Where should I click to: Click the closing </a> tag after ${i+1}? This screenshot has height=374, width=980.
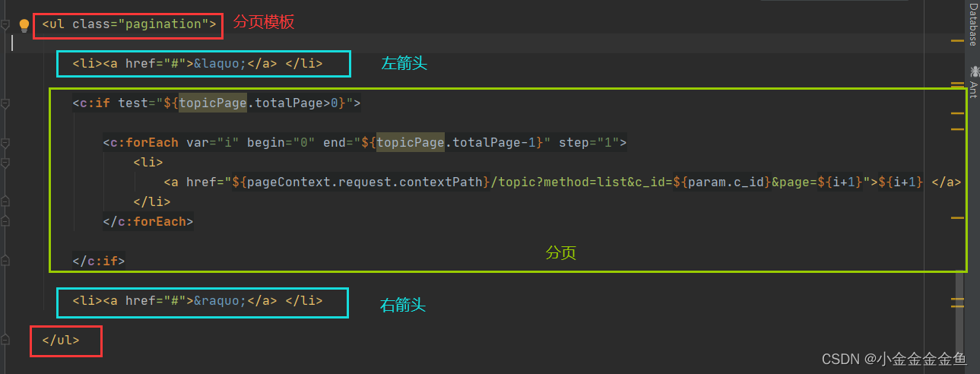(x=947, y=182)
